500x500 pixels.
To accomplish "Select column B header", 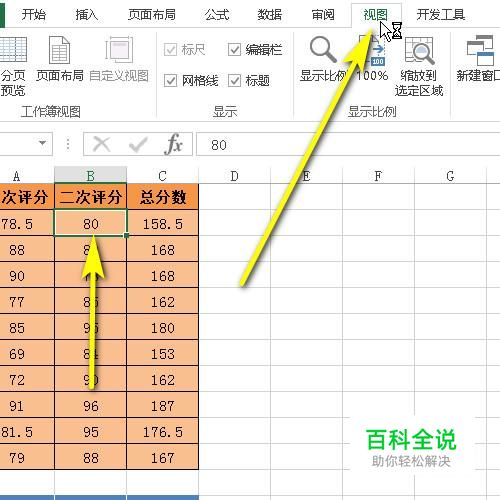I will (x=90, y=175).
